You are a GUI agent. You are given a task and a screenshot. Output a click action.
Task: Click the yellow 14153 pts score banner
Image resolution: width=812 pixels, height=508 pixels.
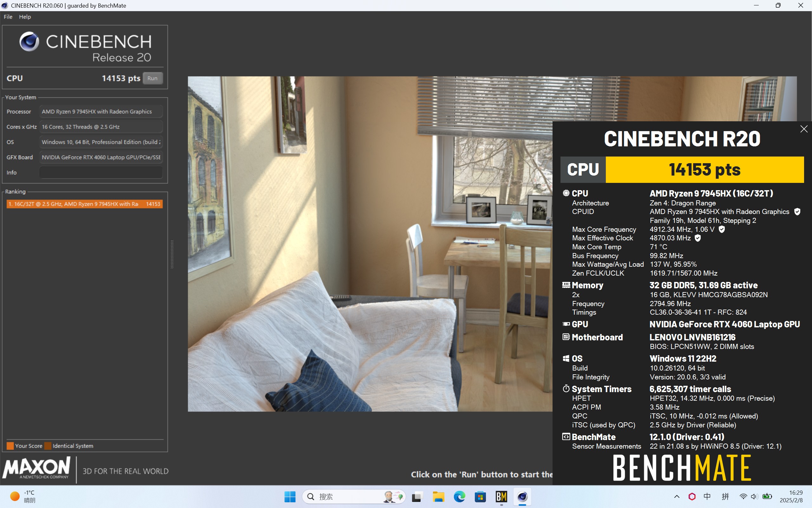(x=704, y=170)
